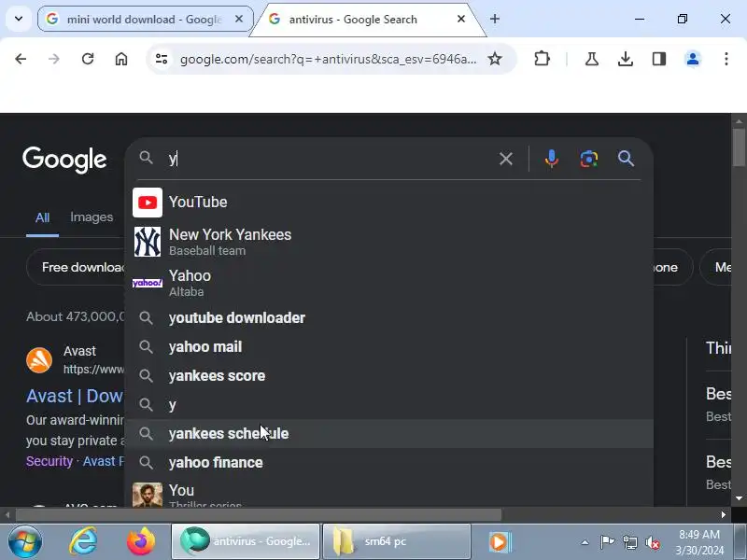Click the YouTube logo thumbnail

(148, 203)
